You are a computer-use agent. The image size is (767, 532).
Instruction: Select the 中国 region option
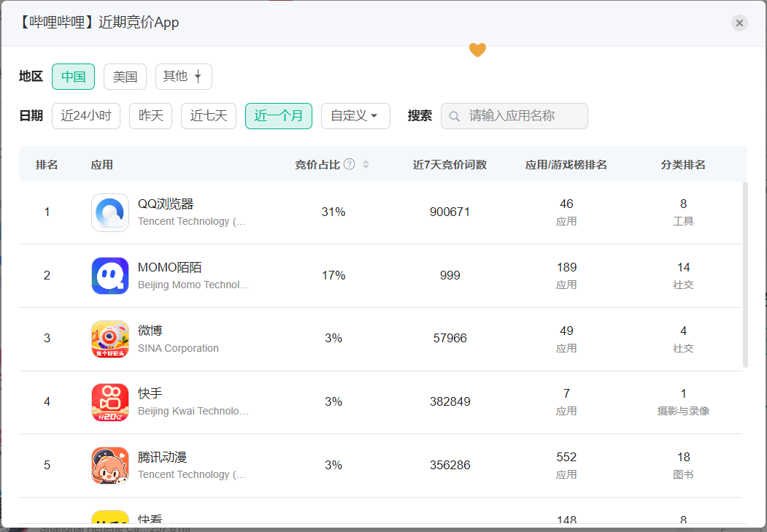(73, 77)
